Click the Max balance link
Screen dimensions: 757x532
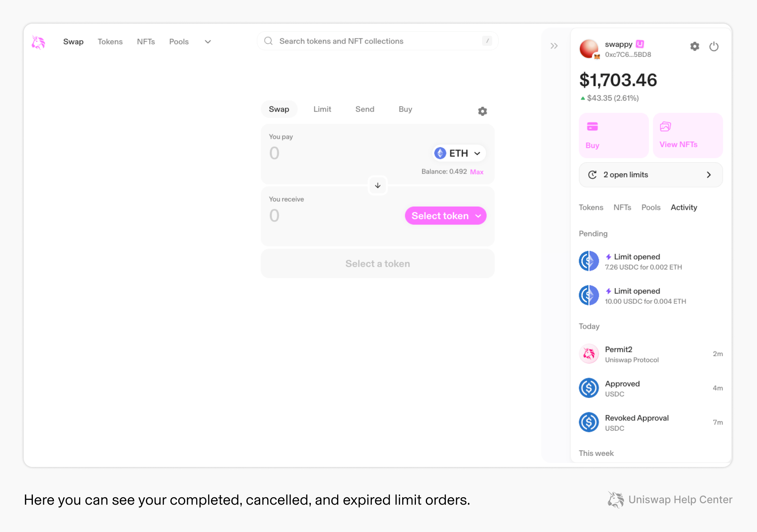tap(476, 172)
